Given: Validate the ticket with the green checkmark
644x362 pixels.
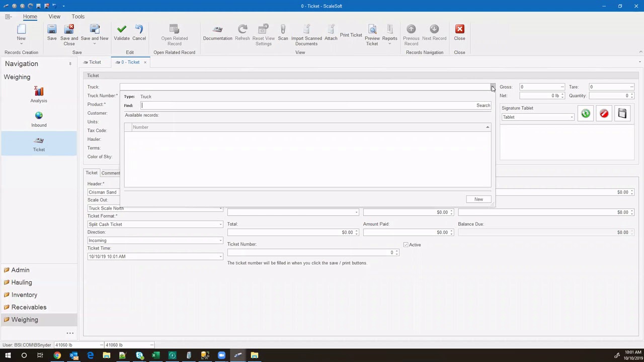Looking at the screenshot, I should click(121, 29).
